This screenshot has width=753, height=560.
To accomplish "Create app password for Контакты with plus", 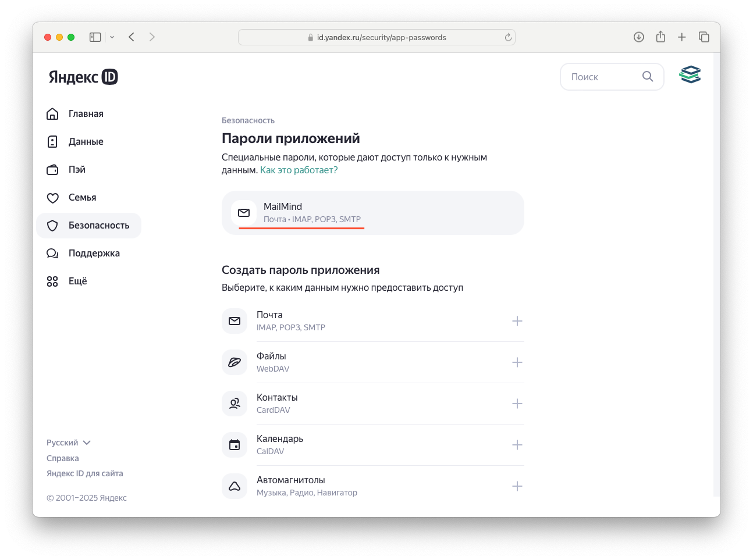I will 517,403.
